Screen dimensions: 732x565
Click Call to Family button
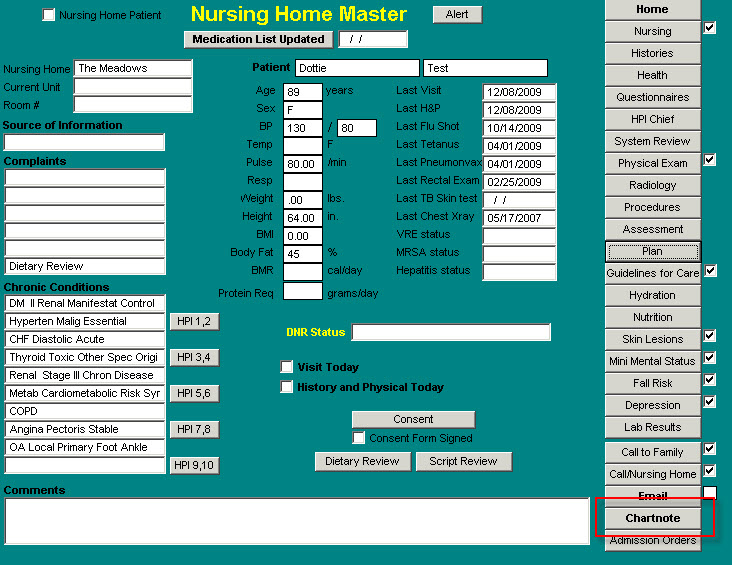(x=653, y=452)
